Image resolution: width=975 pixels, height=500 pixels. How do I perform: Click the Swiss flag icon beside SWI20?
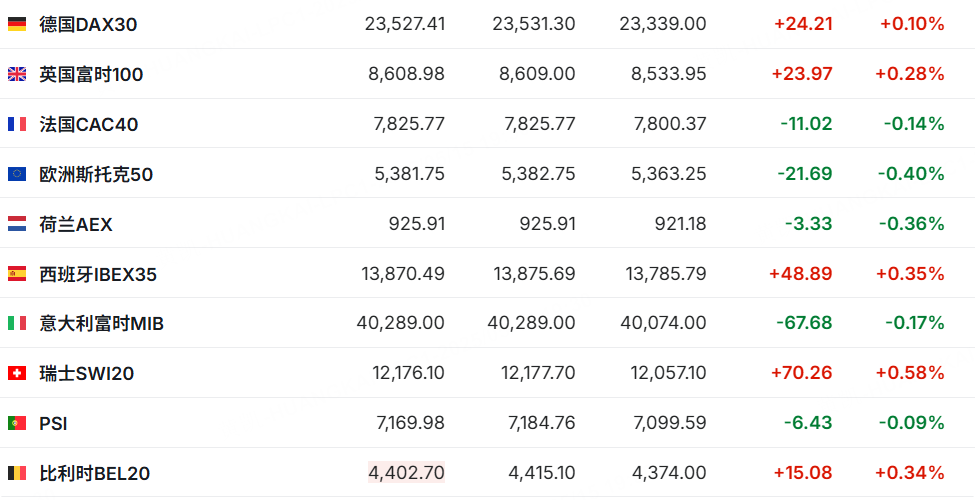[17, 373]
